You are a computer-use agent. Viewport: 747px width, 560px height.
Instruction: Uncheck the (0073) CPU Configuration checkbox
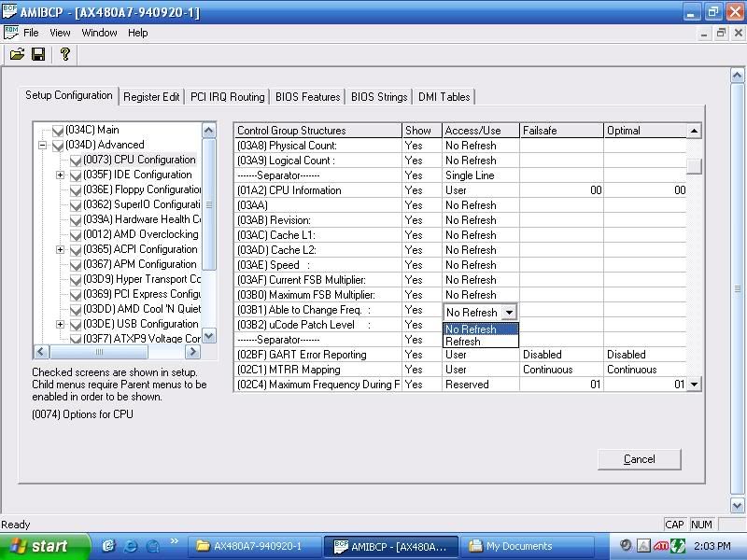76,160
